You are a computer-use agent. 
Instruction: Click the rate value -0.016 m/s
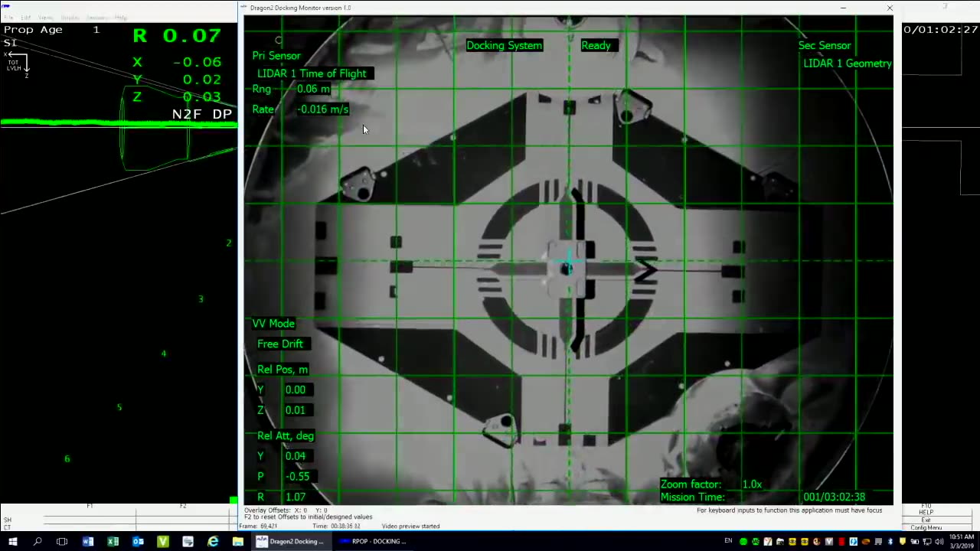(323, 109)
